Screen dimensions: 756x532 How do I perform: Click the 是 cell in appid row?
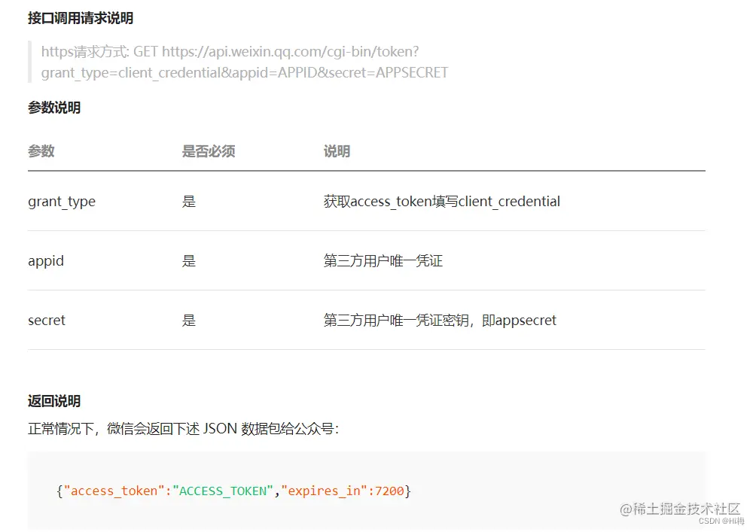point(189,261)
